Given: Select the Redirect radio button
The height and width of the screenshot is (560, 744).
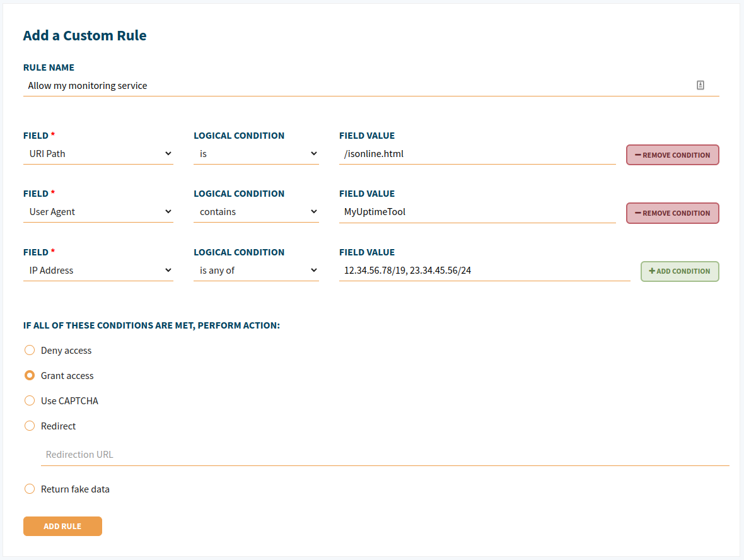Looking at the screenshot, I should [30, 426].
